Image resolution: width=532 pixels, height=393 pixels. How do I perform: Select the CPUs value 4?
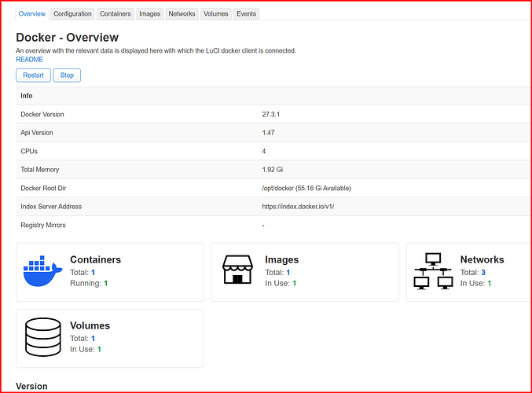[x=263, y=152]
